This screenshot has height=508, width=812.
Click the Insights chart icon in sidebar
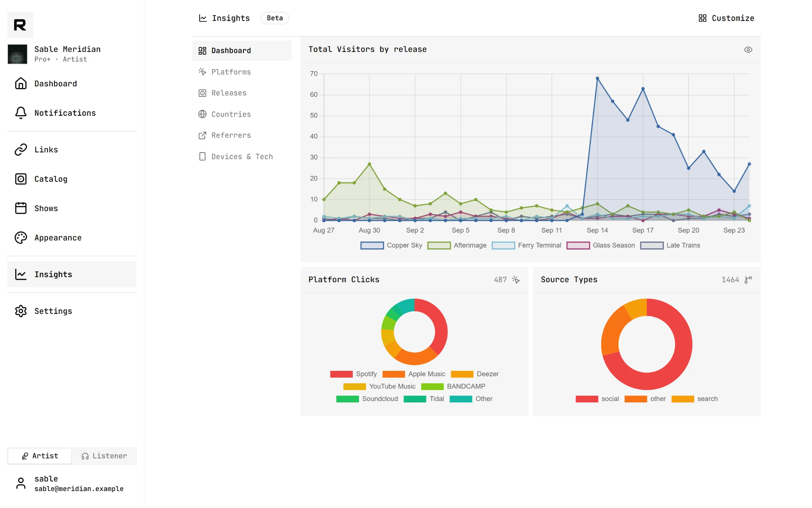click(x=21, y=274)
